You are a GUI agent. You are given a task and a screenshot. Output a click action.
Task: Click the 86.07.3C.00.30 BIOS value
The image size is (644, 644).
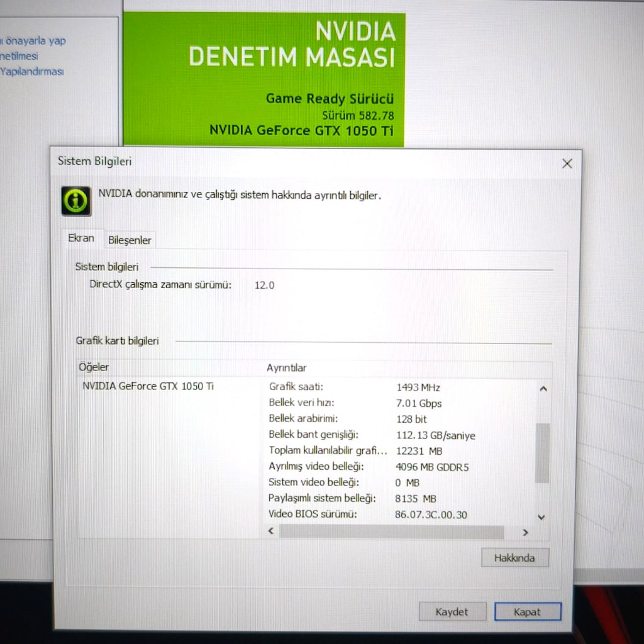431,514
